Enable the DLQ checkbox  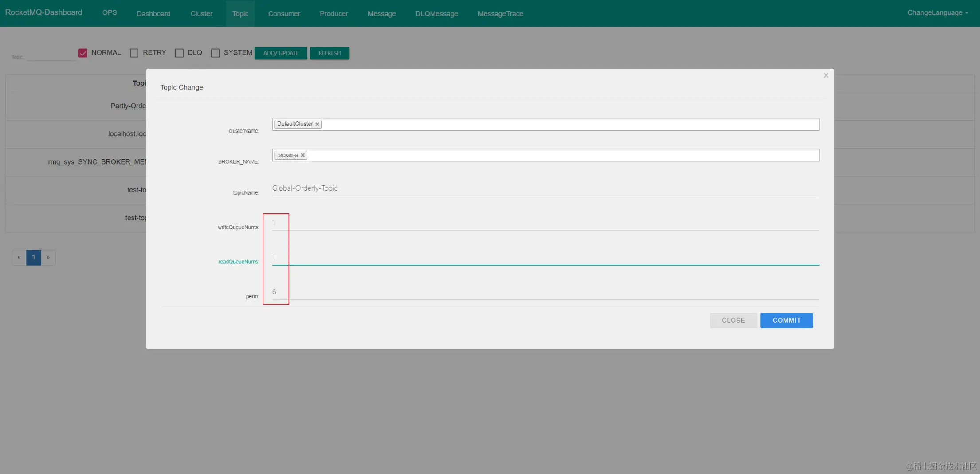179,53
